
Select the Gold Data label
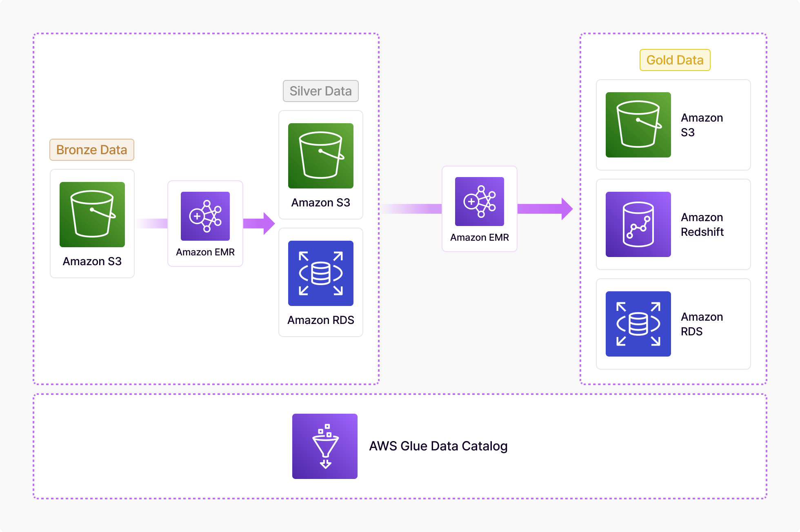675,60
